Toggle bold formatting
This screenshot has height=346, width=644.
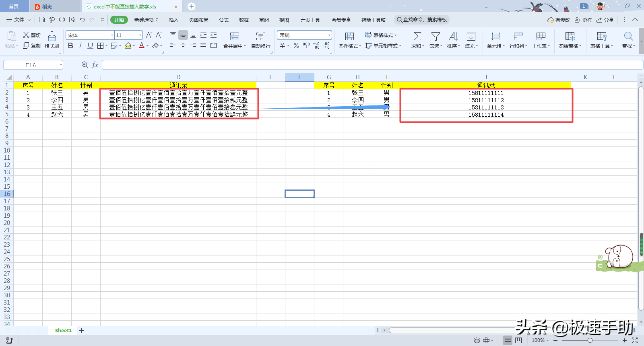coord(70,46)
